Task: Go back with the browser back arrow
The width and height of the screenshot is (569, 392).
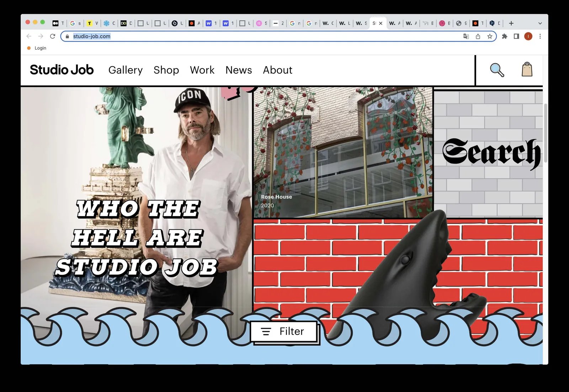Action: (29, 36)
